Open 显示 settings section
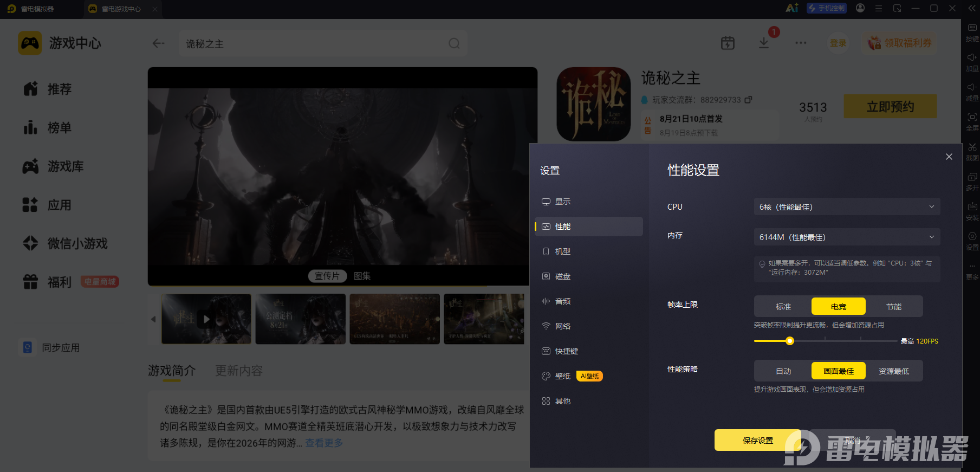Viewport: 980px width, 472px height. point(589,202)
